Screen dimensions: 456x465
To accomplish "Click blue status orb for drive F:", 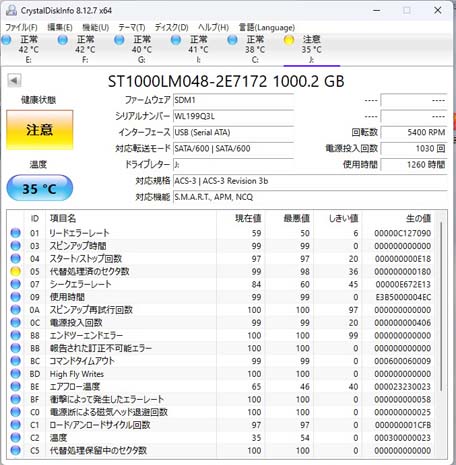I will click(62, 40).
